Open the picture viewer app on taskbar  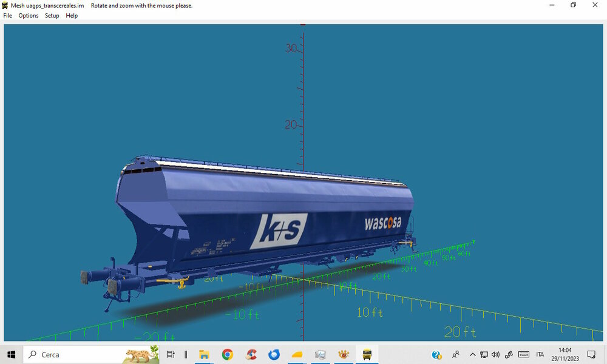(320, 354)
